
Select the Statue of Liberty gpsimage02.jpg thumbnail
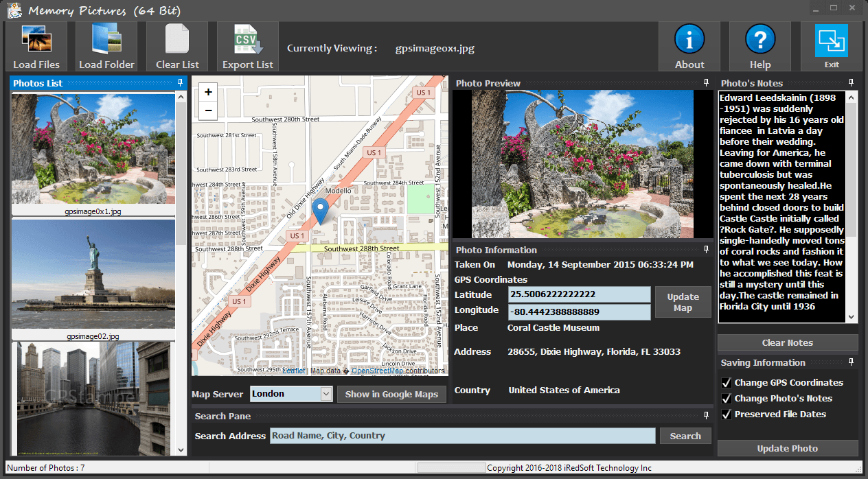[x=93, y=274]
